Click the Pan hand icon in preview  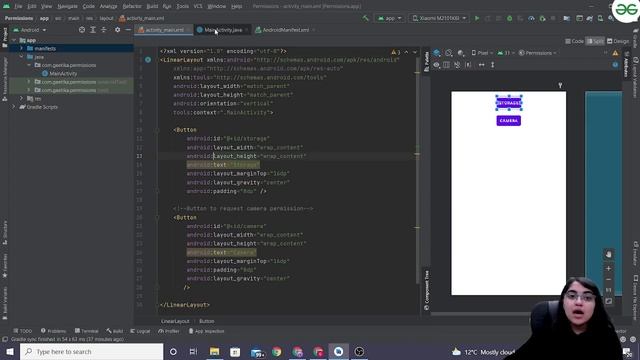coord(609,254)
